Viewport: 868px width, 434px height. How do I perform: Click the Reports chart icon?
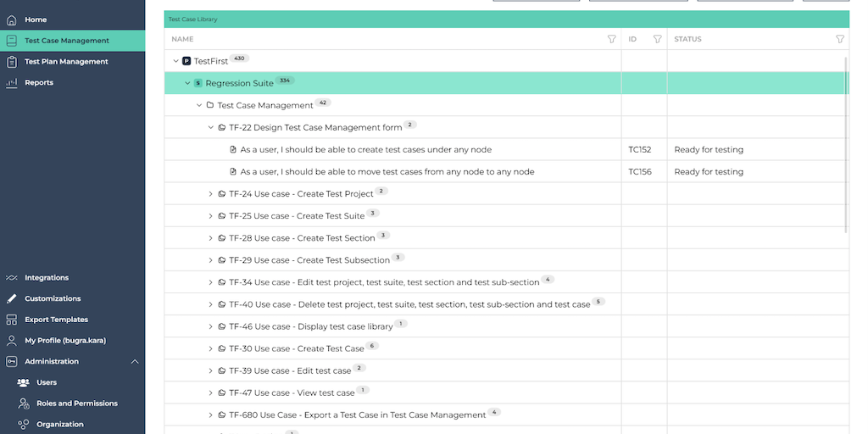pos(11,83)
